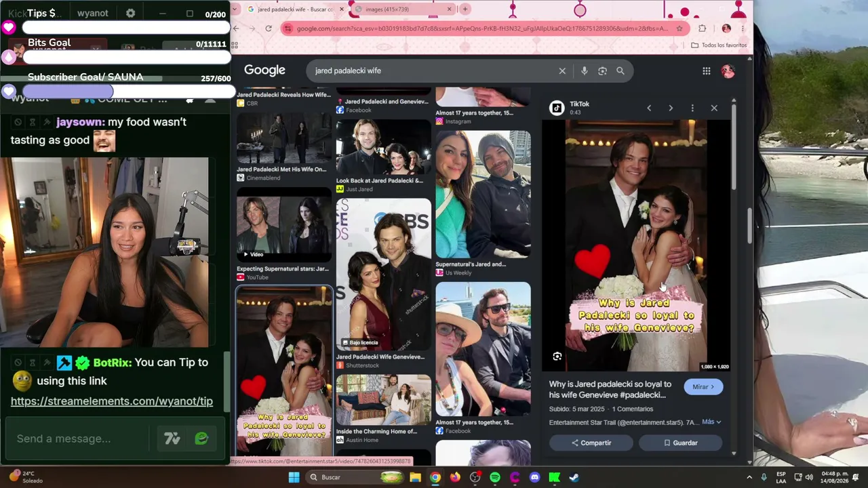The width and height of the screenshot is (868, 488).
Task: Open Spotify from the taskbar
Action: [x=495, y=477]
